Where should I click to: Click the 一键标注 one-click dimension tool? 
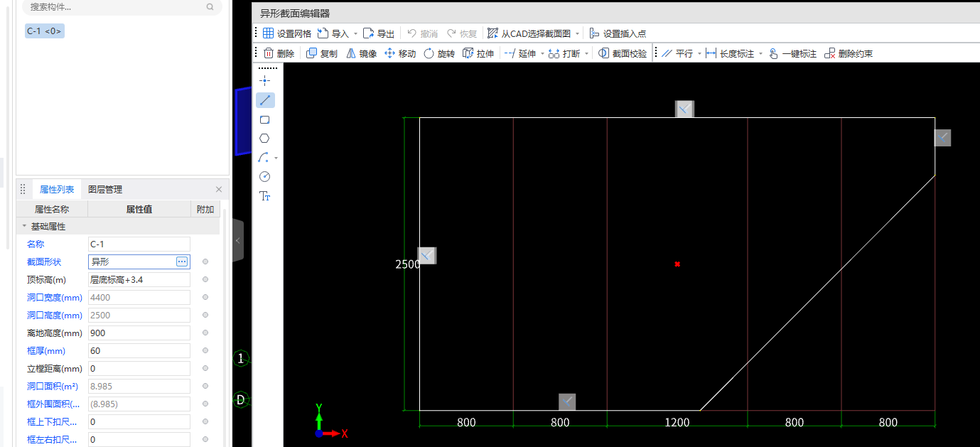click(792, 53)
